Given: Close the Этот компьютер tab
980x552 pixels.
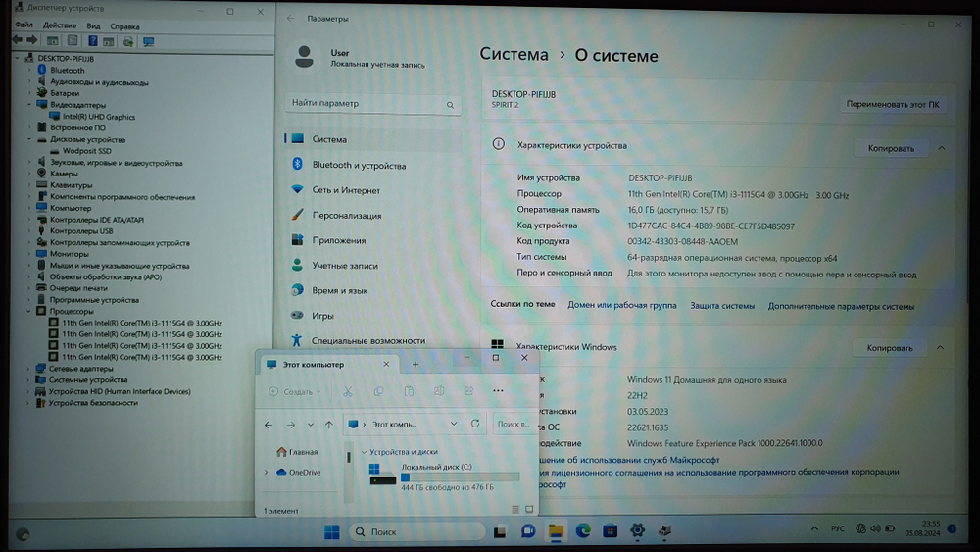Looking at the screenshot, I should click(386, 364).
